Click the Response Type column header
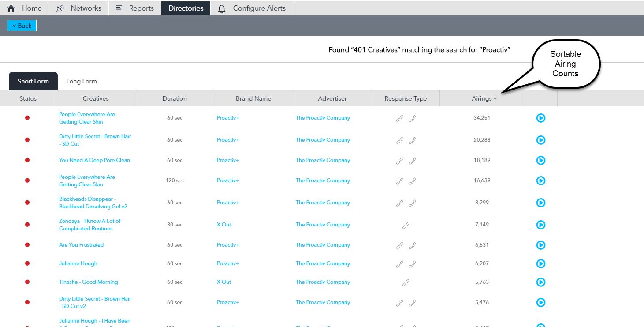The width and height of the screenshot is (644, 327). pos(406,98)
